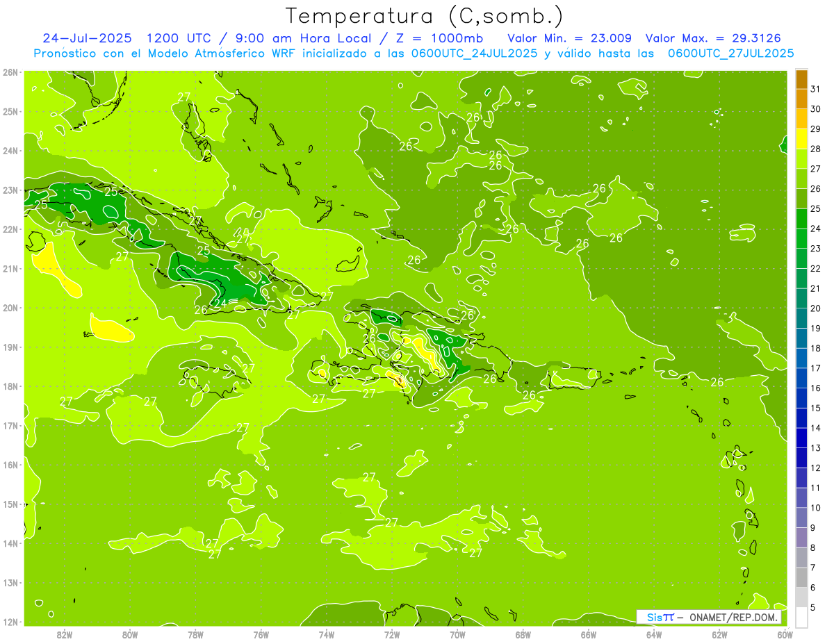This screenshot has height=644, width=834.
Task: Click the '13N' latitude axis label
Action: (x=10, y=583)
